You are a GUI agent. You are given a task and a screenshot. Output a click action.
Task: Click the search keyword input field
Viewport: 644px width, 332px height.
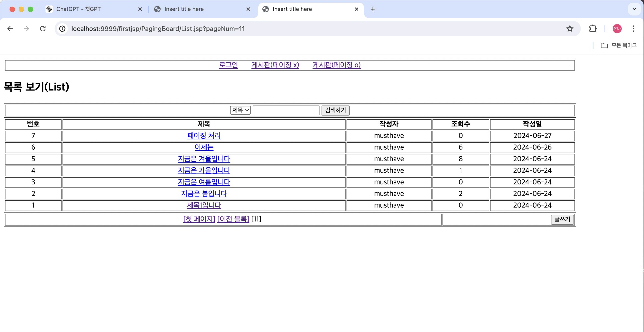(x=286, y=110)
